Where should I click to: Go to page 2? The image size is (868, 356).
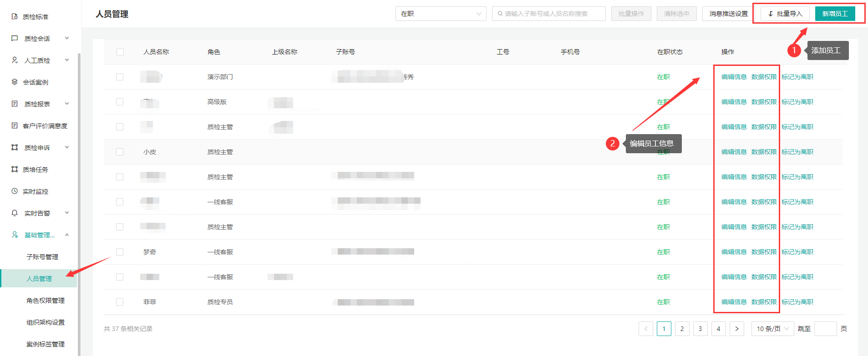pyautogui.click(x=682, y=329)
